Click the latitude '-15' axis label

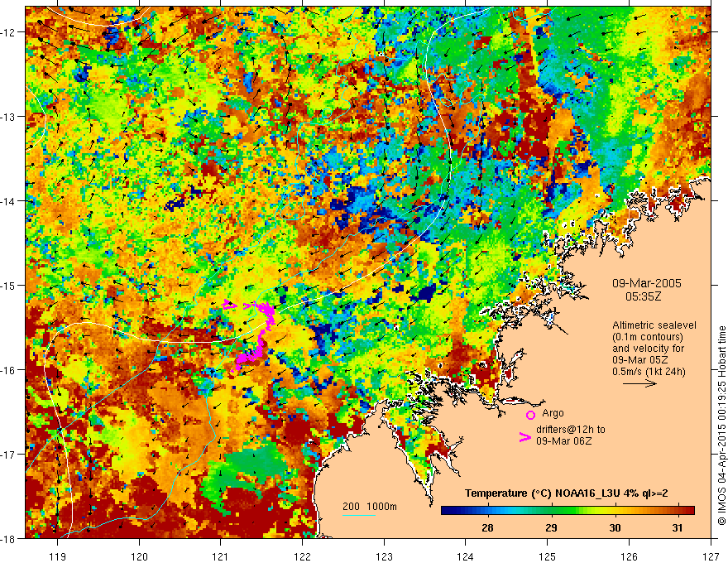click(x=8, y=285)
